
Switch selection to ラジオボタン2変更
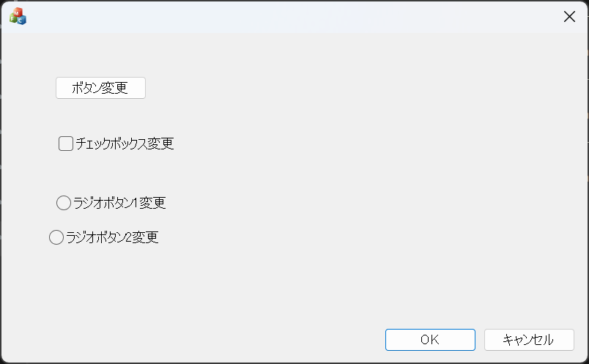coord(56,237)
